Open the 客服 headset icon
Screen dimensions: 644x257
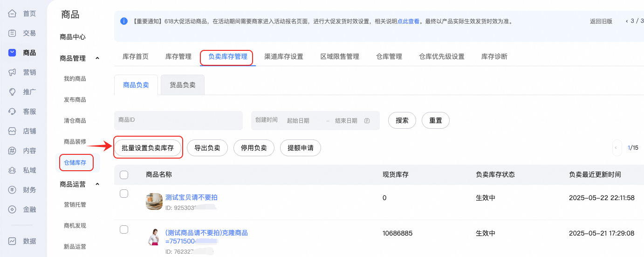[x=12, y=111]
